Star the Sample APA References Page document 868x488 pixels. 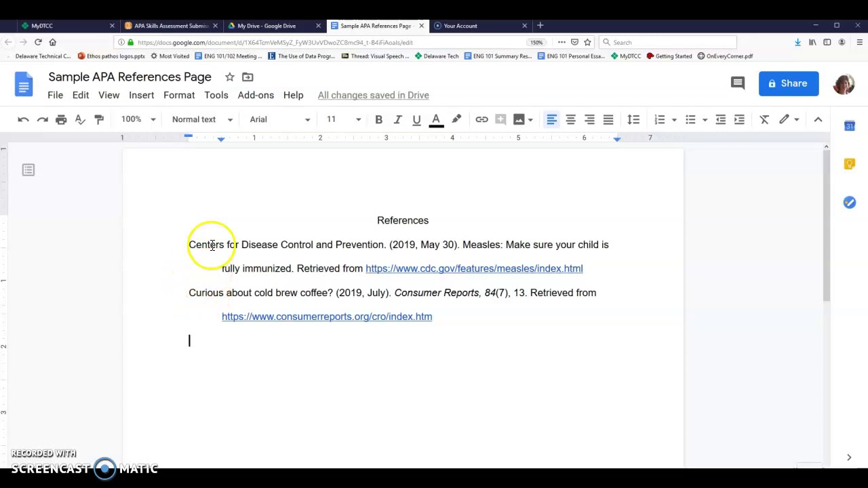pyautogui.click(x=230, y=77)
